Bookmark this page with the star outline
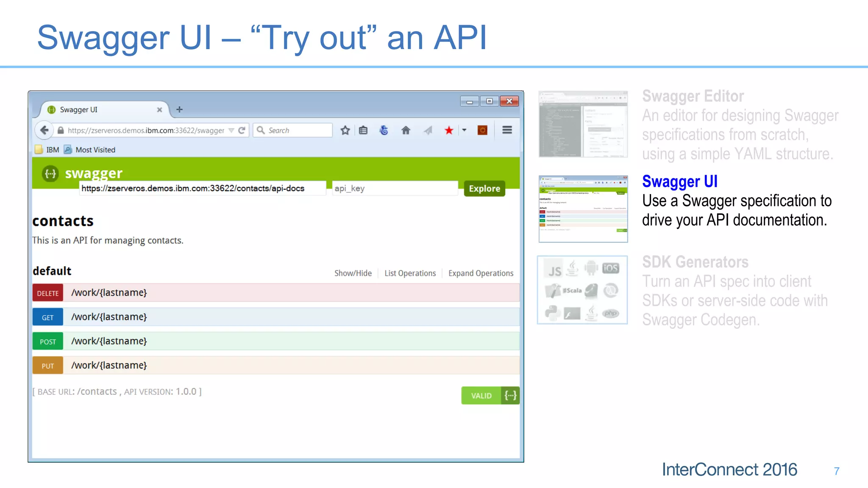 pos(345,130)
